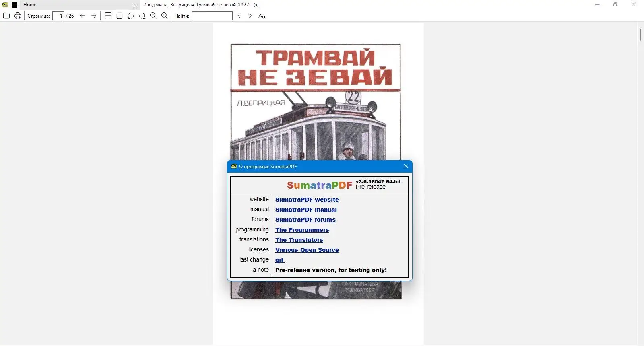Open the SumatraPDF website link
Screen dimensions: 644x346
click(307, 200)
